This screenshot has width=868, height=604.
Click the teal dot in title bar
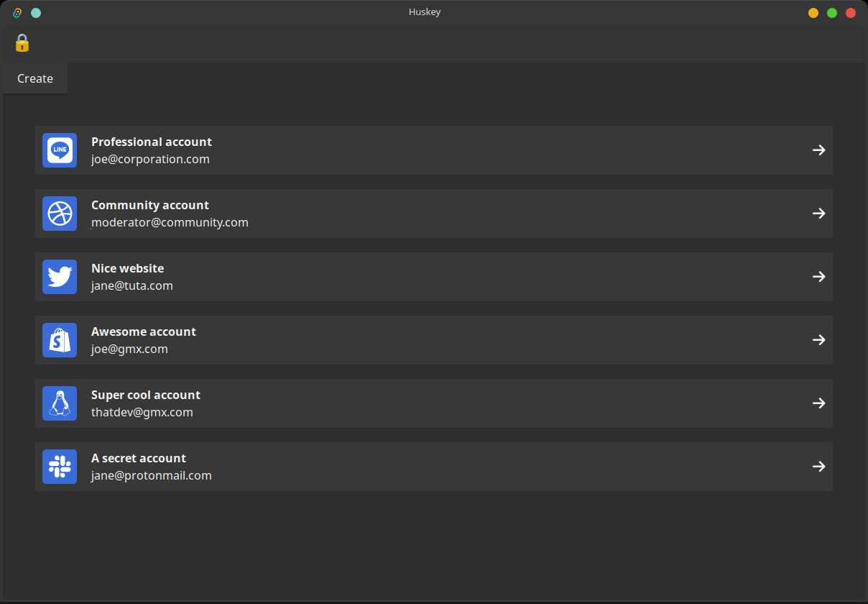[36, 13]
